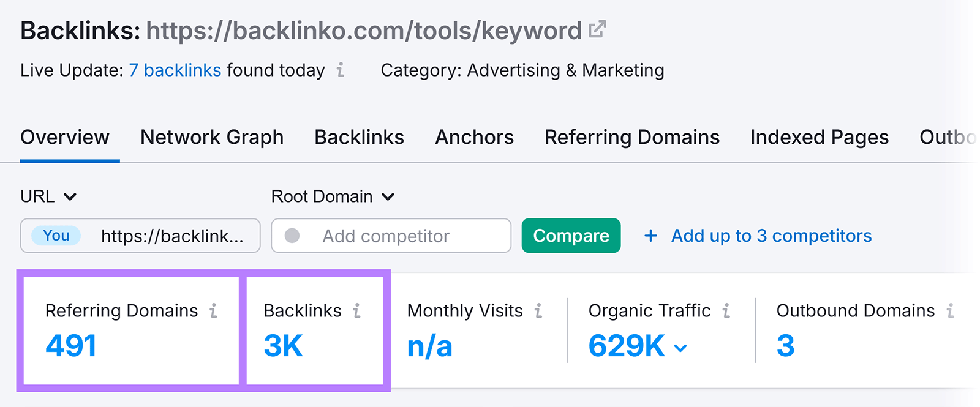980x407 pixels.
Task: Expand the Organic Traffic 629K dropdown
Action: pos(680,349)
